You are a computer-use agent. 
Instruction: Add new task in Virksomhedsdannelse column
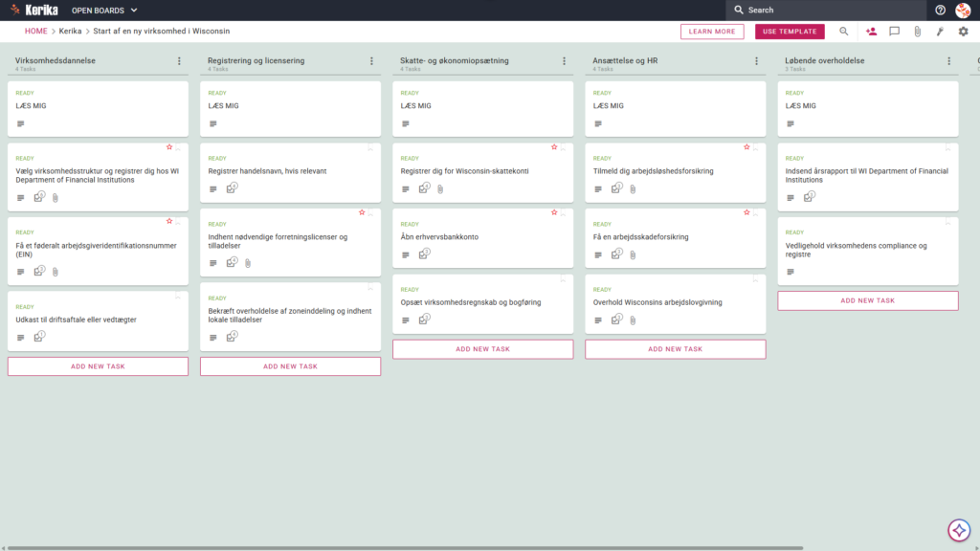point(98,366)
